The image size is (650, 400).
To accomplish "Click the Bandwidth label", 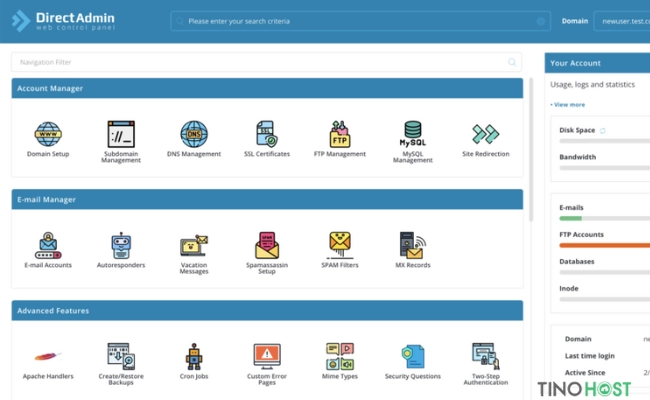I will click(x=577, y=157).
